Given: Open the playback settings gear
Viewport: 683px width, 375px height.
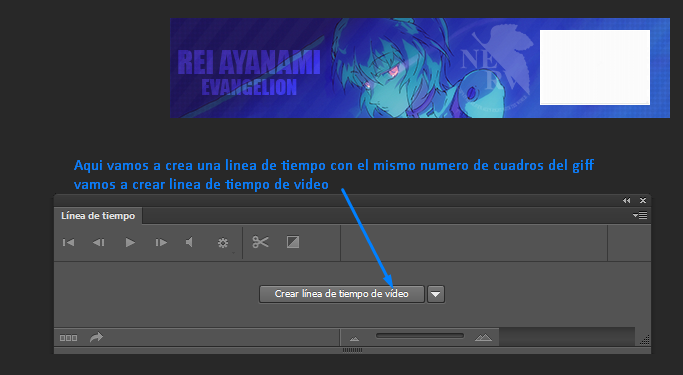Looking at the screenshot, I should point(223,243).
